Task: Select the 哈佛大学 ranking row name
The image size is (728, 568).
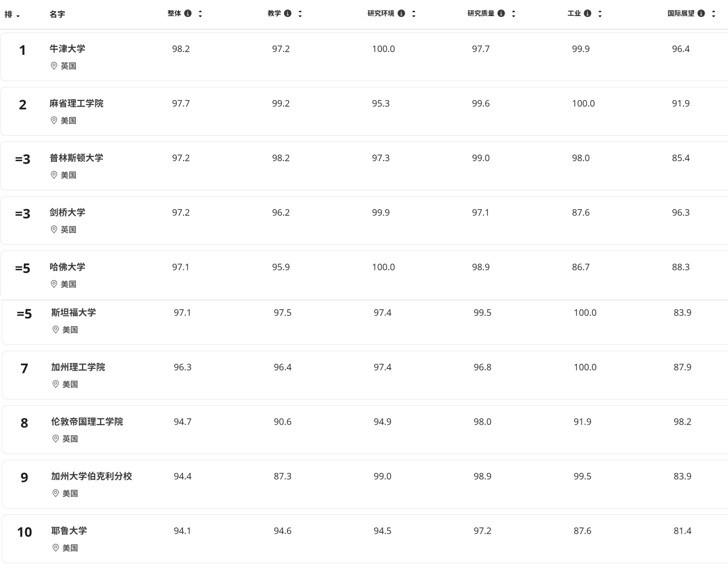Action: [x=67, y=267]
